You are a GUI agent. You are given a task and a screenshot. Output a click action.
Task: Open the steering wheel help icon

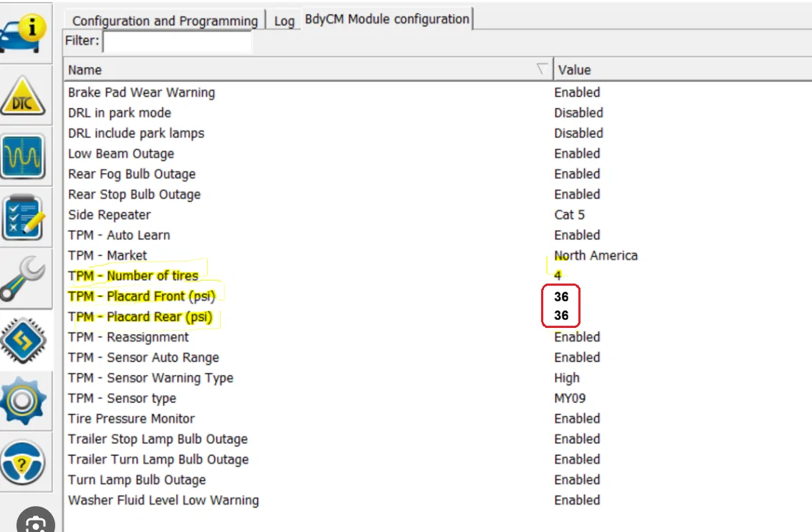pos(23,462)
